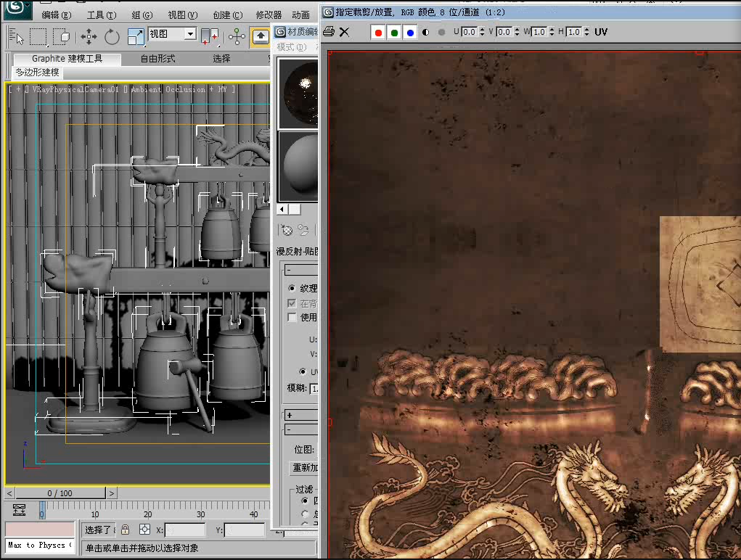Open the Ambient Occlusion + HW shading menu

pos(179,89)
